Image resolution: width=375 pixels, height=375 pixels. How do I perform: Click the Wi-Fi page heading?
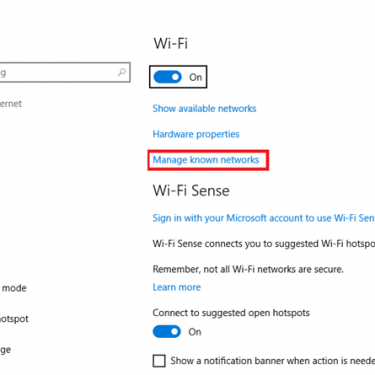point(171,44)
